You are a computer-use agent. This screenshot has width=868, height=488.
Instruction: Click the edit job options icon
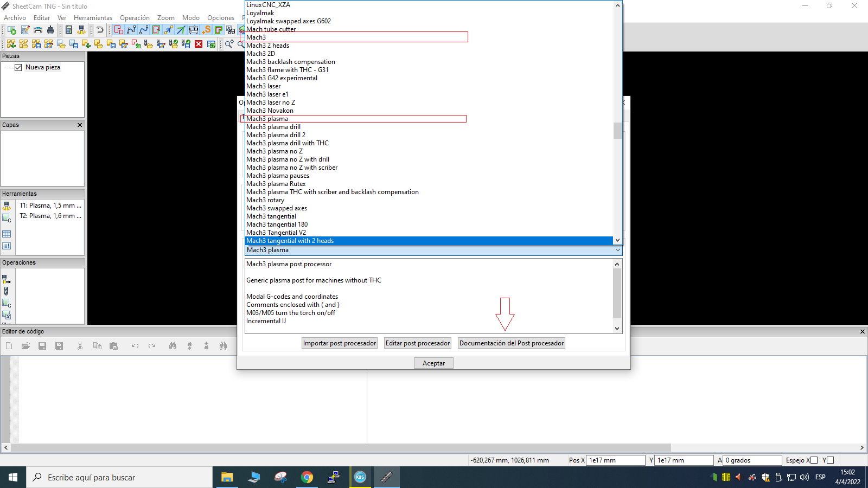[25, 30]
